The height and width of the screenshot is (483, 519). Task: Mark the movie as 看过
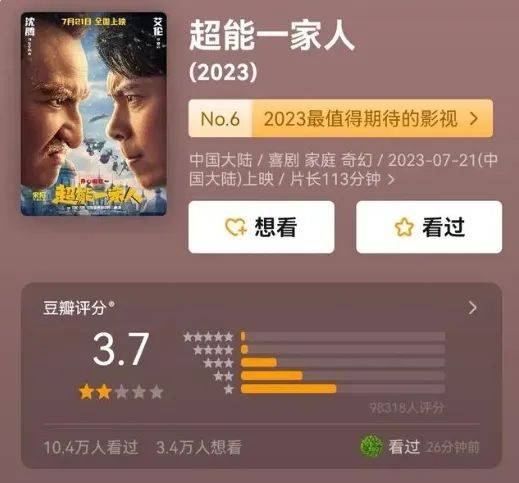429,227
